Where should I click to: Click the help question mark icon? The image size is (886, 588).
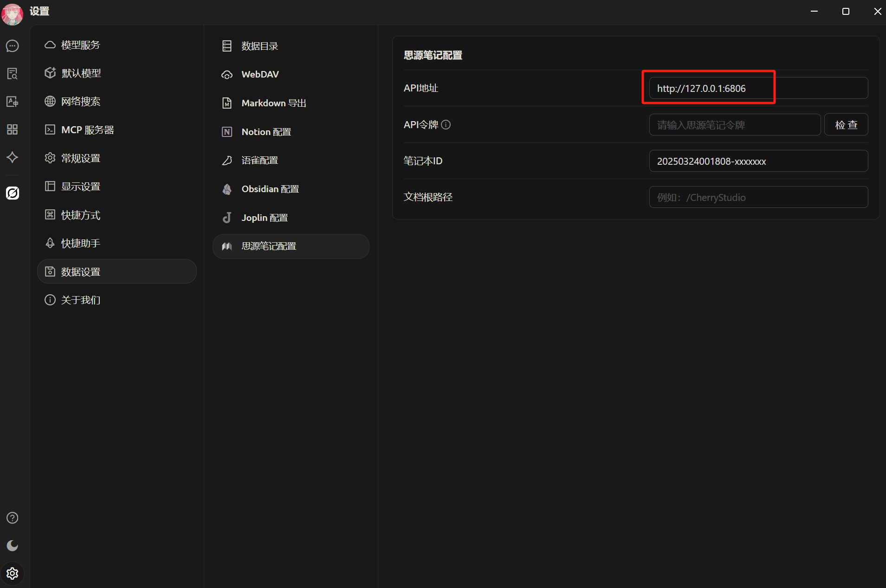pos(13,518)
